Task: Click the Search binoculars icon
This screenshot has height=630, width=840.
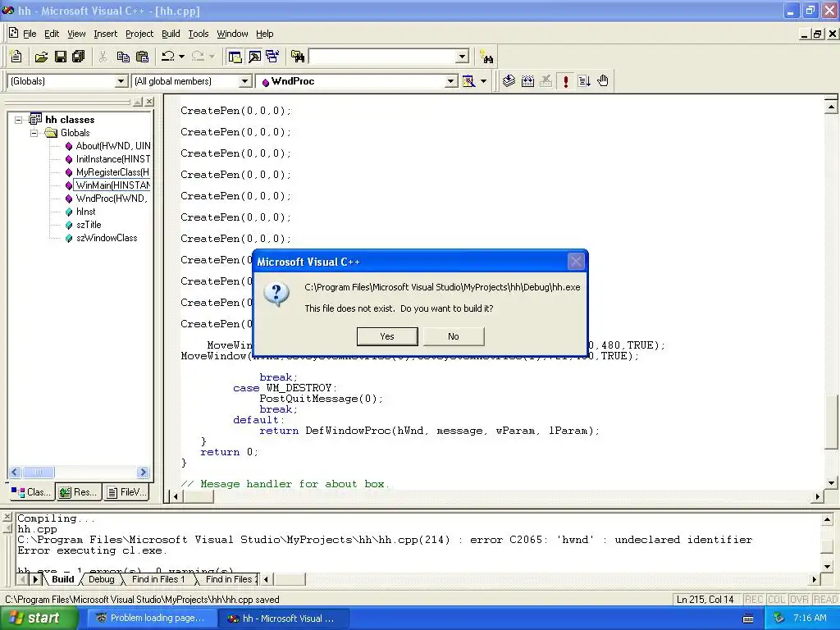Action: tap(486, 57)
